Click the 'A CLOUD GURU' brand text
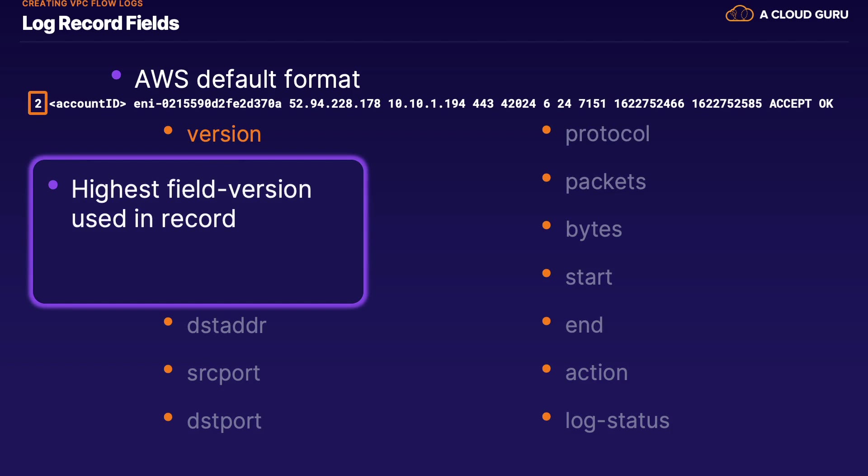The image size is (868, 476). click(804, 14)
